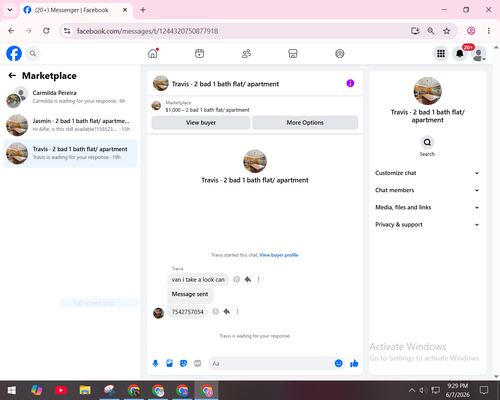Click the taskbar clock showing 9:29 PM

click(x=457, y=390)
